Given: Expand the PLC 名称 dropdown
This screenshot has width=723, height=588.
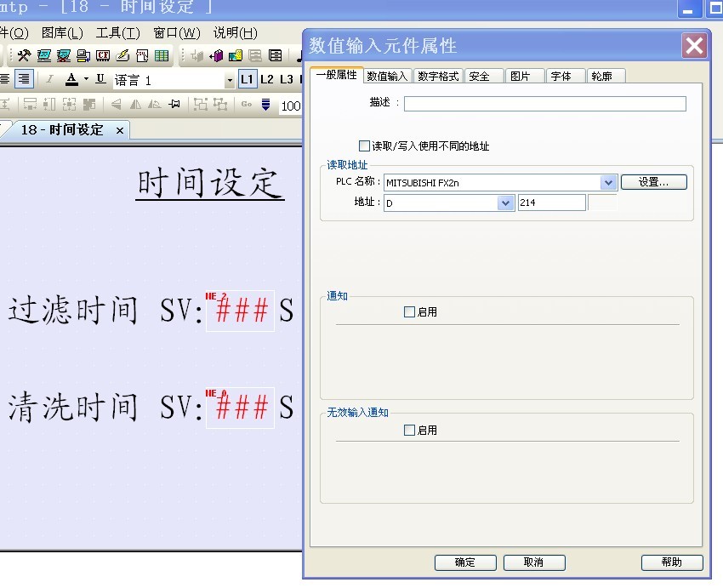Looking at the screenshot, I should [608, 182].
